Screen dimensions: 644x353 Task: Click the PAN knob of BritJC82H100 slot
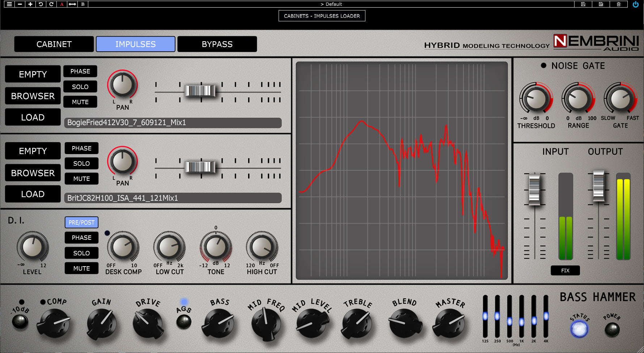(x=123, y=161)
